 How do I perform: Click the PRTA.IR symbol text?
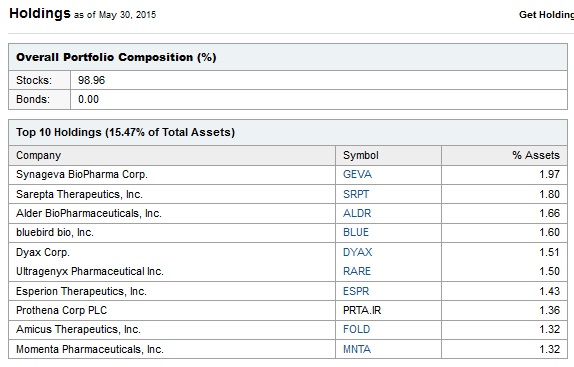(362, 310)
